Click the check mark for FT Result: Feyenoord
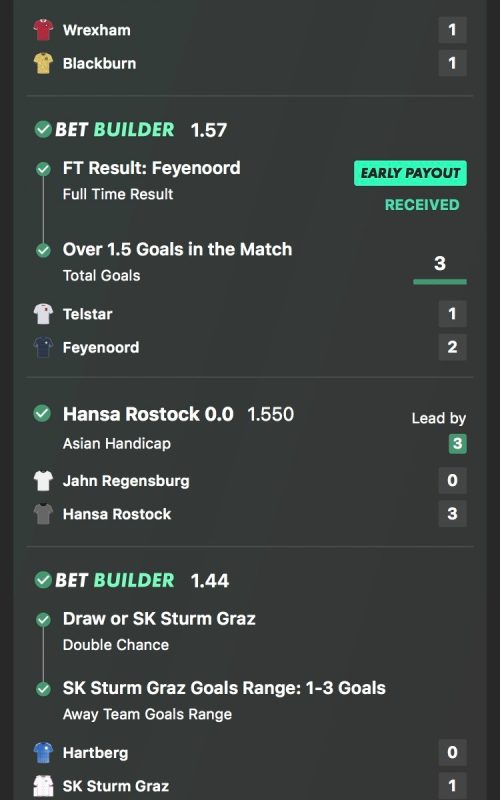The image size is (500, 800). pos(43,169)
